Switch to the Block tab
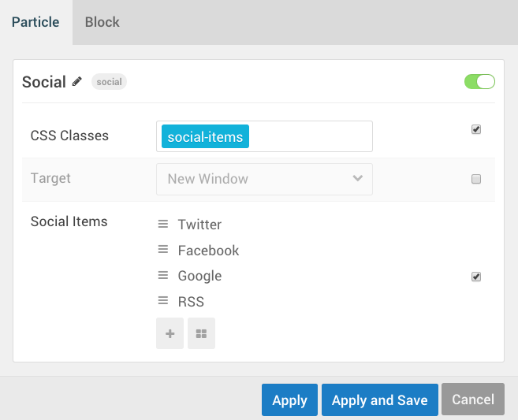 point(102,22)
